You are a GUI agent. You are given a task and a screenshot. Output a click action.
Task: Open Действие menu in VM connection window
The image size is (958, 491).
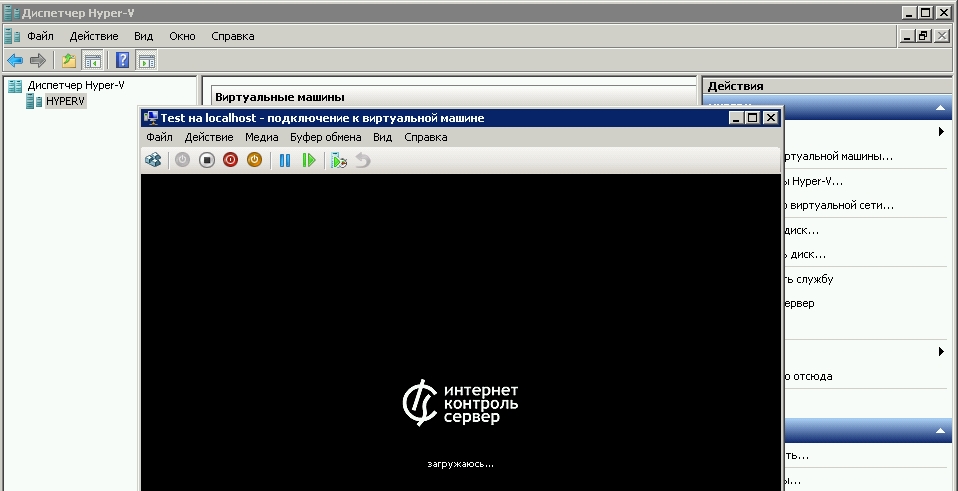tap(209, 137)
